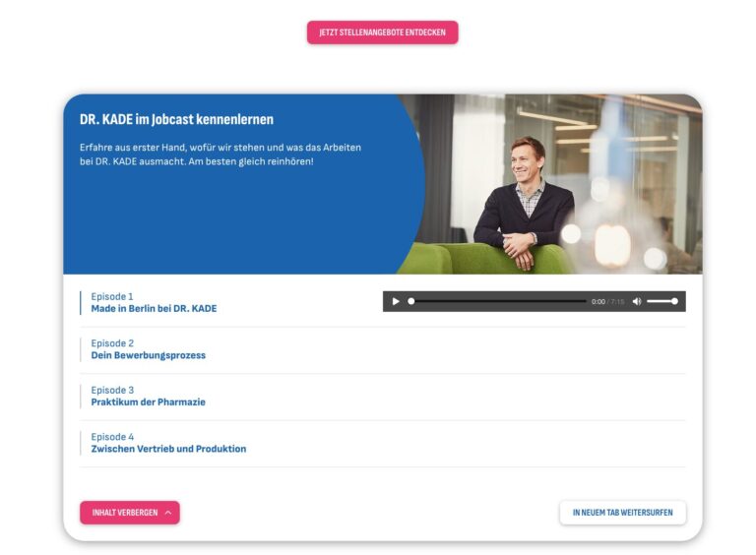
Task: Select Dein Bewerbungsprozess episode title
Action: [148, 355]
